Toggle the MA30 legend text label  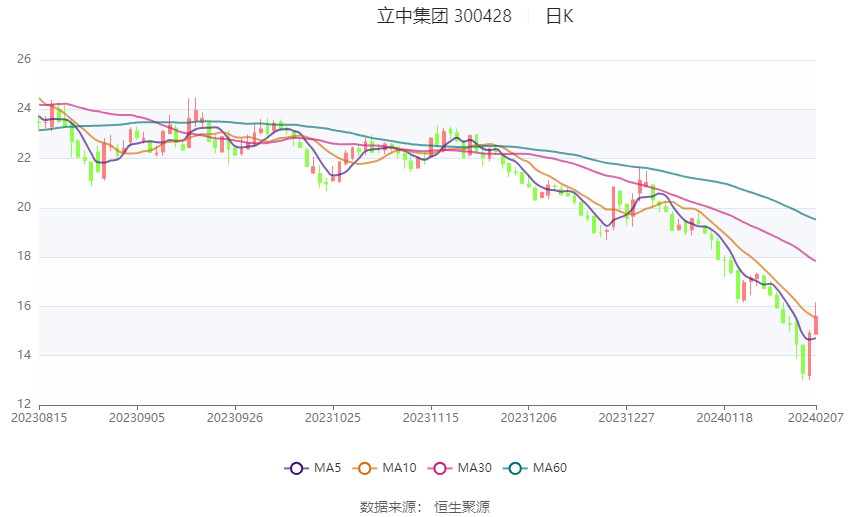[473, 468]
